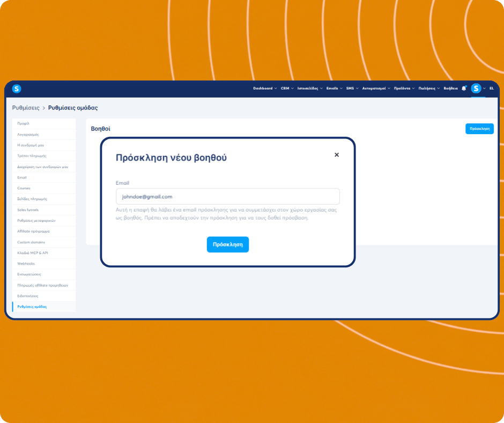Open Τρόποι πληρωμής in the sidebar
The height and width of the screenshot is (423, 504).
pyautogui.click(x=44, y=156)
